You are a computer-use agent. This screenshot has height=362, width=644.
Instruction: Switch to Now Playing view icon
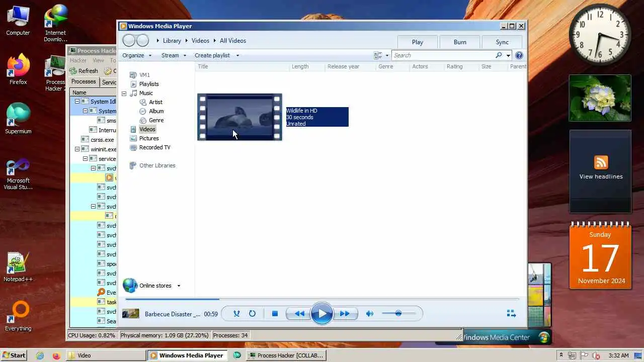pyautogui.click(x=511, y=314)
